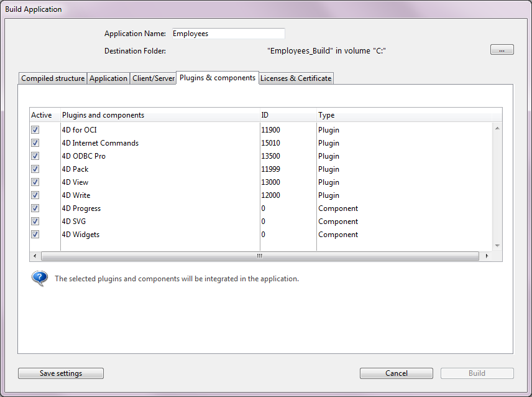Toggle the 4D Pack active checkbox
The image size is (532, 397).
35,169
